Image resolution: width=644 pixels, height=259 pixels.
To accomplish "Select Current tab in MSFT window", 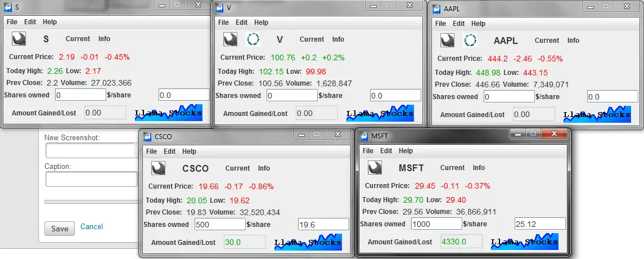I will point(453,168).
